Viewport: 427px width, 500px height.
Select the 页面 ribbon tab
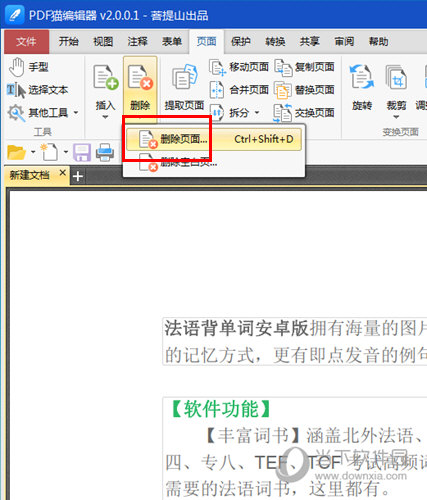206,42
